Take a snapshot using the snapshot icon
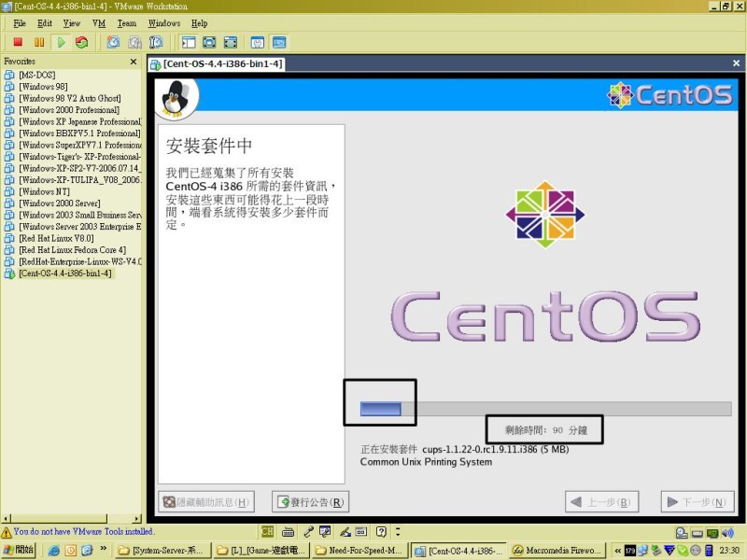Image resolution: width=747 pixels, height=560 pixels. (x=113, y=42)
